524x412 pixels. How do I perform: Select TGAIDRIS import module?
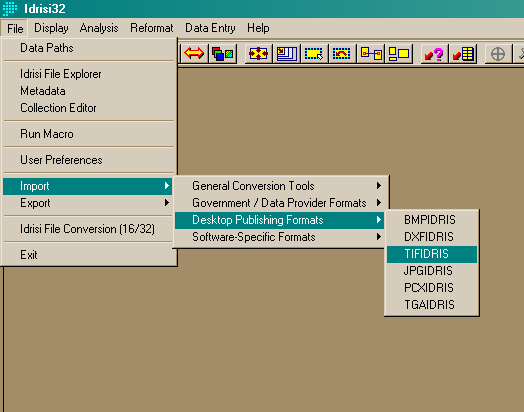(432, 305)
